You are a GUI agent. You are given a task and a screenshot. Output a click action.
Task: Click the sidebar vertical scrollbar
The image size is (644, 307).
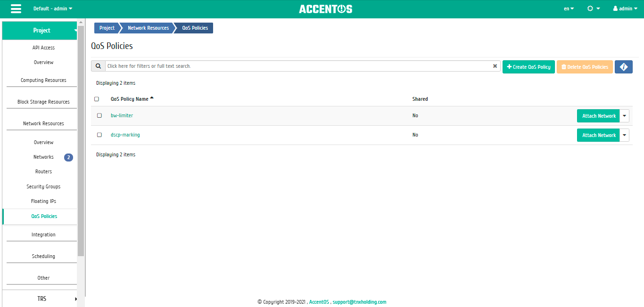81,141
